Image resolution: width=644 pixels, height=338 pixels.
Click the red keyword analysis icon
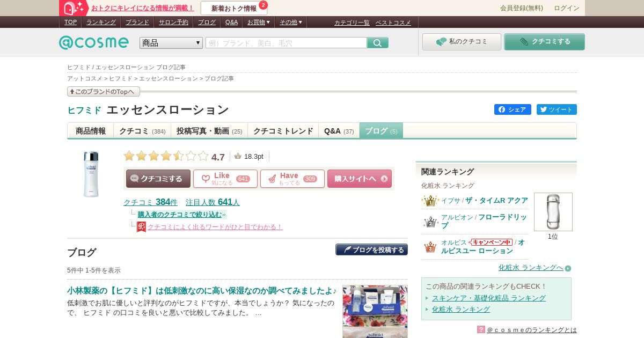(141, 227)
